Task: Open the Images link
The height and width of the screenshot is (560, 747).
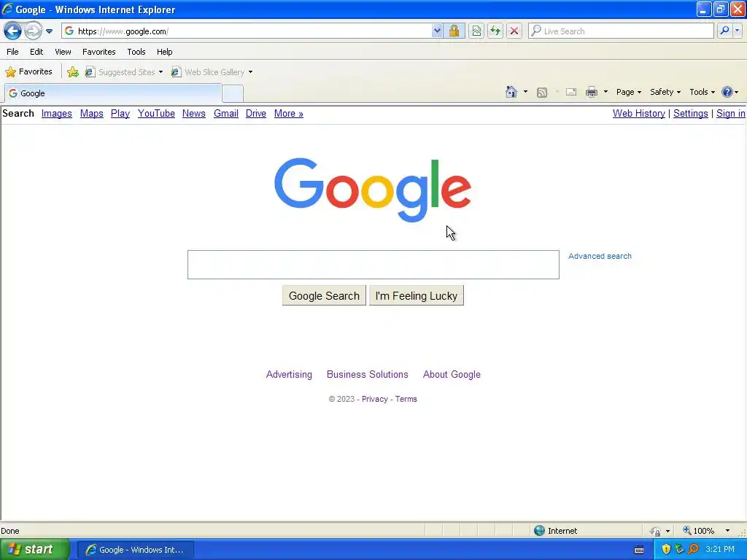Action: 57,113
